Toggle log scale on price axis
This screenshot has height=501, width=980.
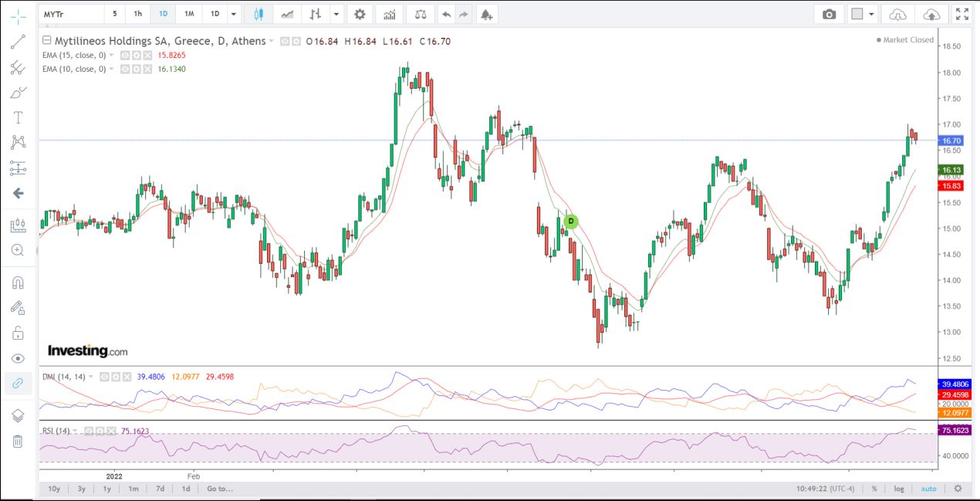coord(899,489)
